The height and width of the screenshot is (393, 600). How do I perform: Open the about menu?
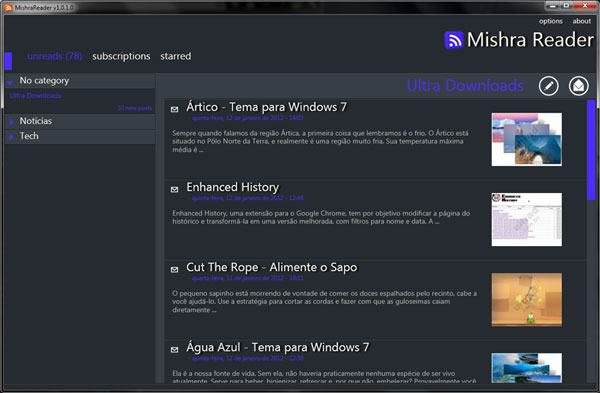click(x=582, y=21)
